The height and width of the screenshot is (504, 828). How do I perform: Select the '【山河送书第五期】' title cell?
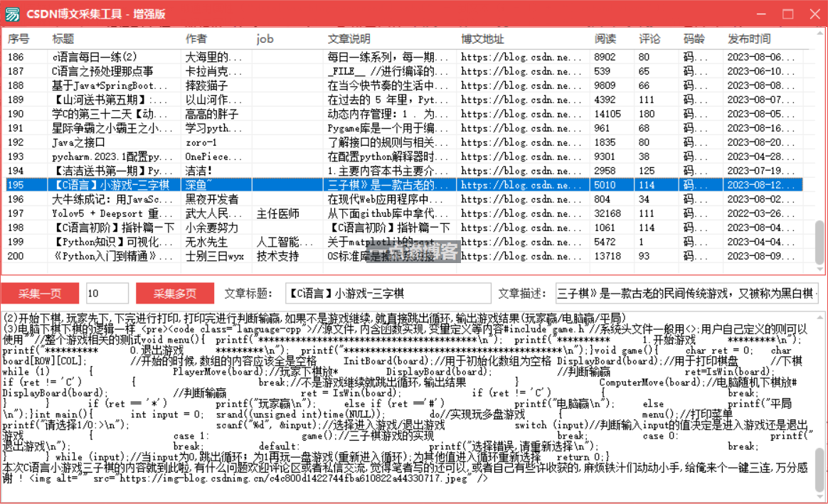(x=110, y=100)
